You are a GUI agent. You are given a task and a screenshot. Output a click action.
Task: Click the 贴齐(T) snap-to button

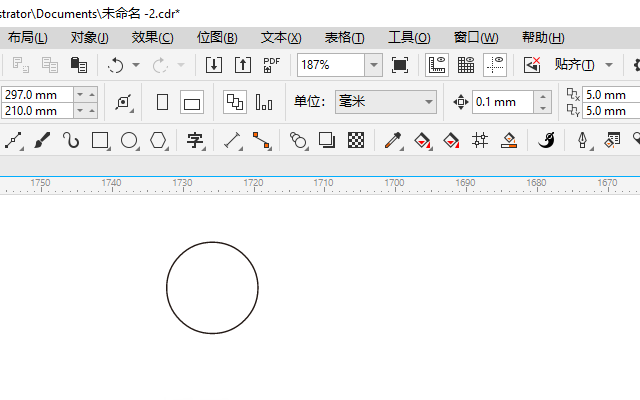pyautogui.click(x=574, y=65)
